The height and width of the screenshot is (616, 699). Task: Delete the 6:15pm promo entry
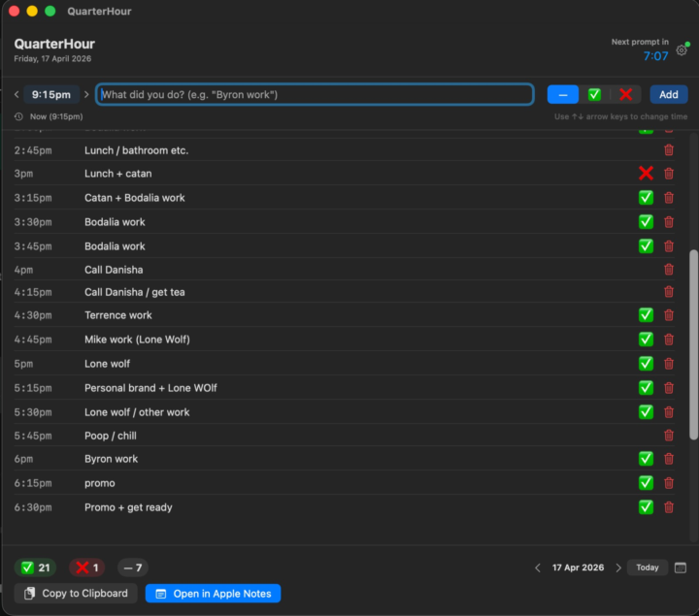point(669,483)
